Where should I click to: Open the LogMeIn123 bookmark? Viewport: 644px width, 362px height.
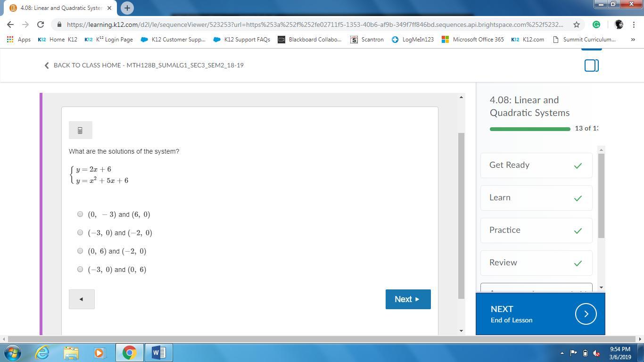tap(413, 40)
